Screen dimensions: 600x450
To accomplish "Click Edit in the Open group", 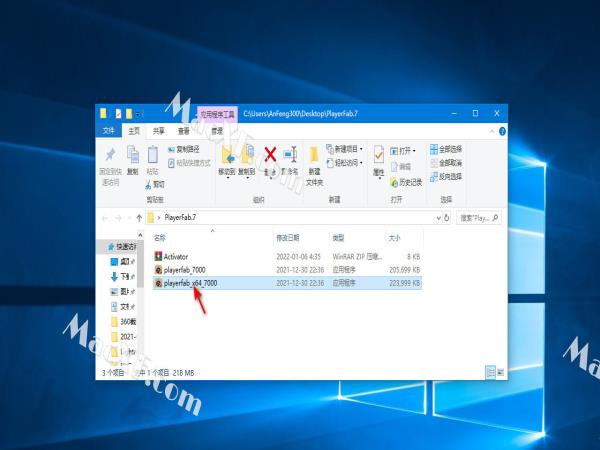I will tap(401, 166).
